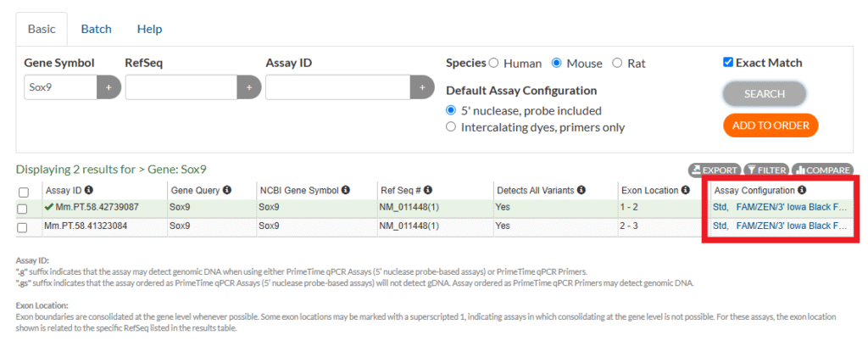
Task: Click info icon next to Assay Configuration header
Action: pyautogui.click(x=802, y=191)
